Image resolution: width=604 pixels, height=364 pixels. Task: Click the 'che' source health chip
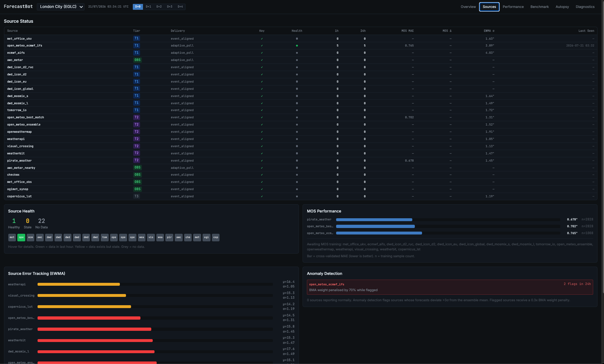188,237
